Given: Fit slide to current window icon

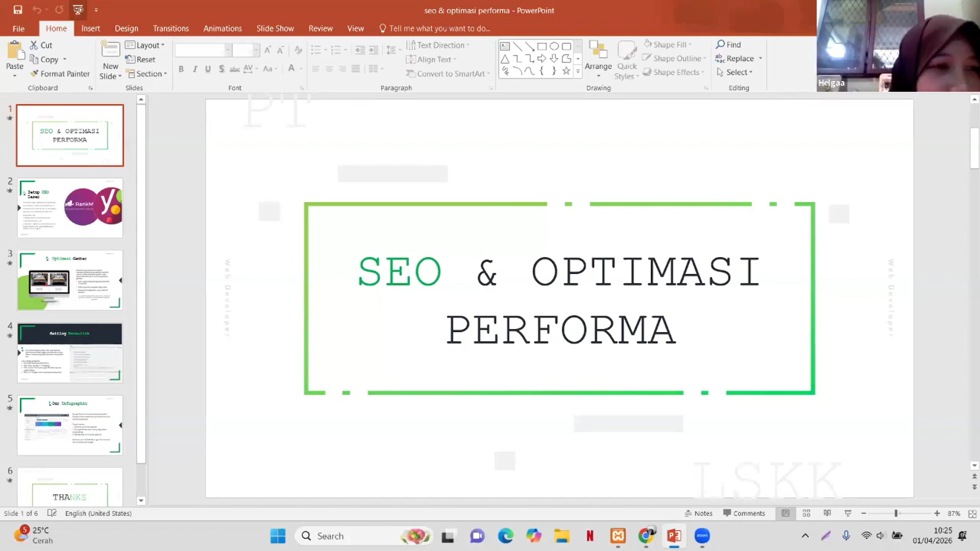Looking at the screenshot, I should pyautogui.click(x=972, y=513).
